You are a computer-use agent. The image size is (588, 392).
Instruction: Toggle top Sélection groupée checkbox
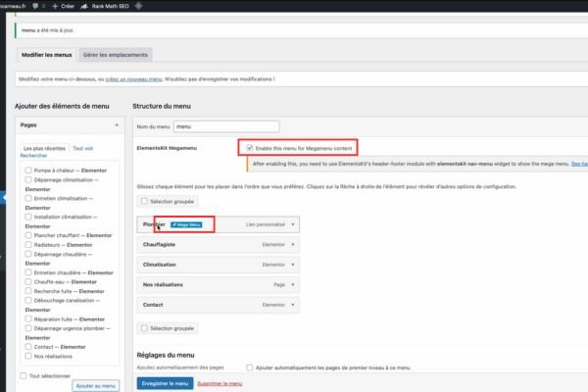(146, 199)
